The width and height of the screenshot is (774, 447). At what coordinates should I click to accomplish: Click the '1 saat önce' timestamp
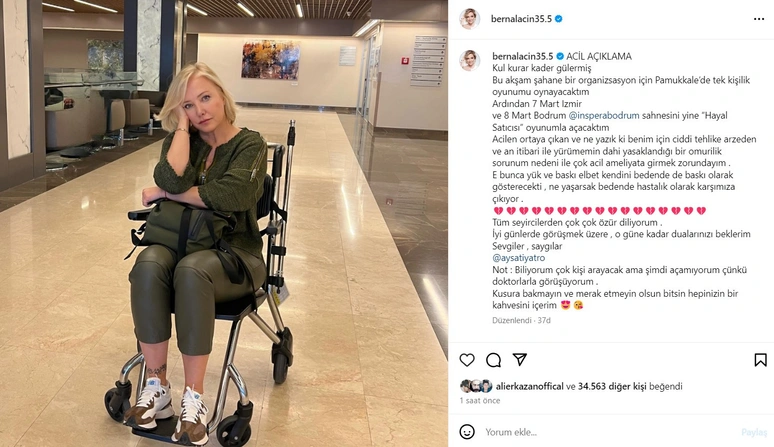(x=480, y=401)
